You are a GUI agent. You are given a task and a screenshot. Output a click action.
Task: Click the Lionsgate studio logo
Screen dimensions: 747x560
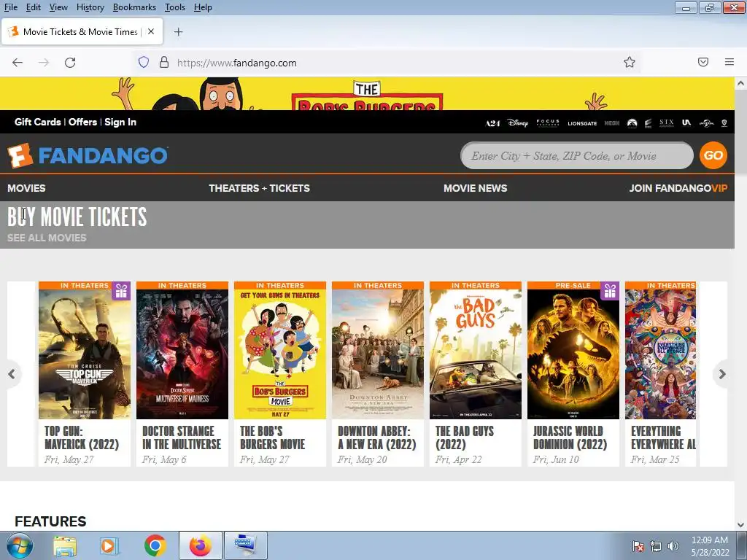coord(582,123)
